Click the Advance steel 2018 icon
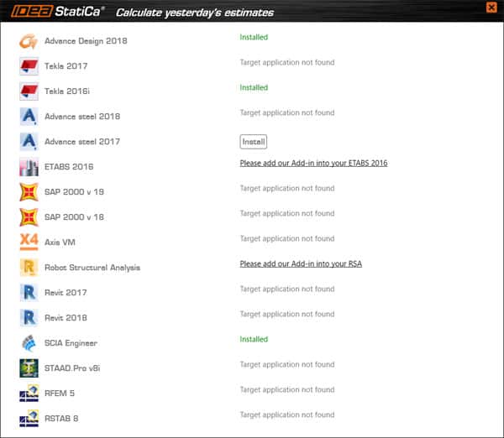The width and height of the screenshot is (504, 438). tap(29, 117)
